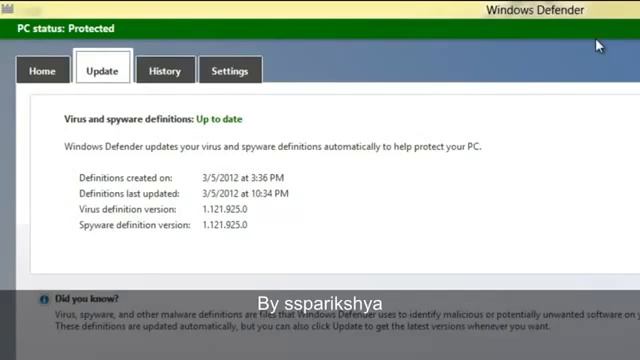Click the 'Definitions last updated:' label
This screenshot has width=640, height=360.
(x=129, y=193)
